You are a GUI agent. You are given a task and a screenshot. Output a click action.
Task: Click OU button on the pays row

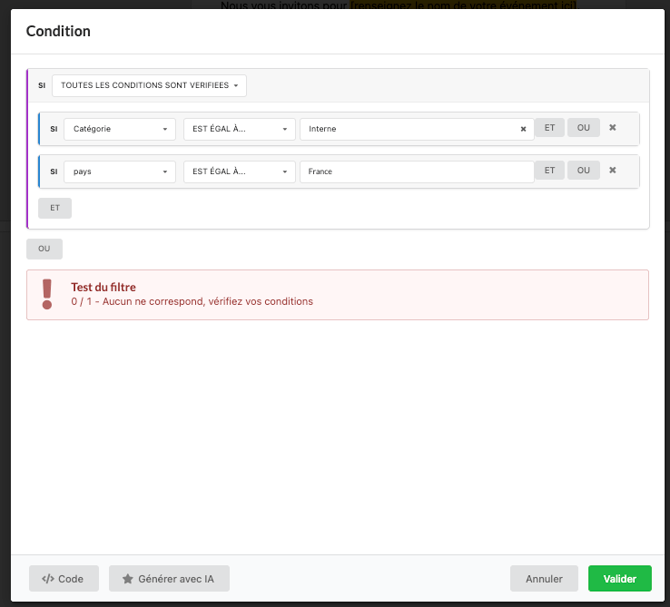pos(583,170)
